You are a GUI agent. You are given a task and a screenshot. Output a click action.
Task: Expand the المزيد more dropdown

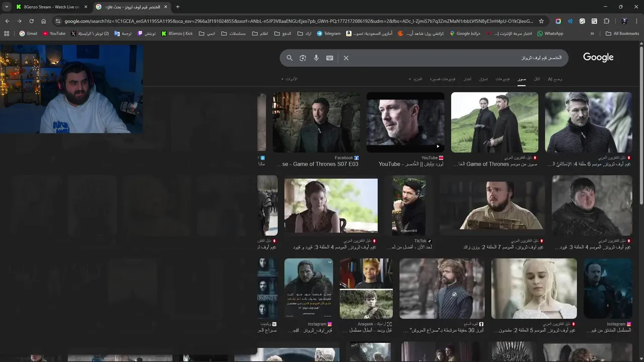(x=416, y=79)
